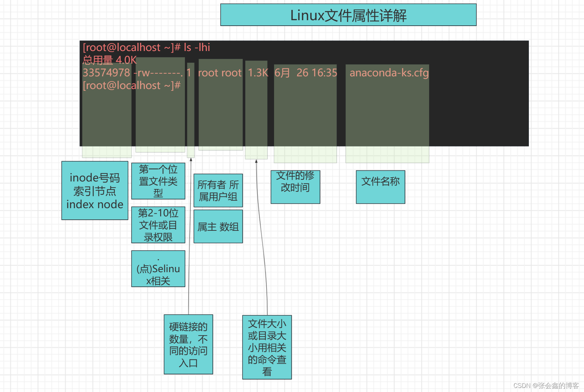Click the file size '1.3K'
The height and width of the screenshot is (392, 584).
258,73
